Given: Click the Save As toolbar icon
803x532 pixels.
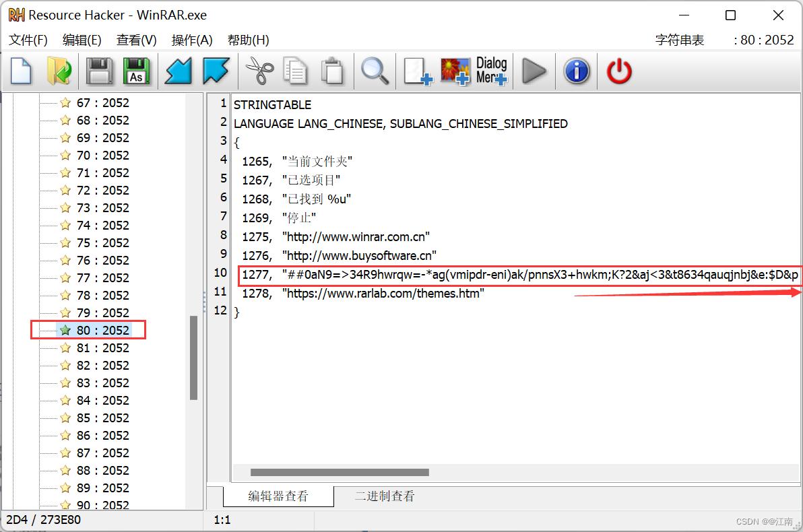Looking at the screenshot, I should pos(137,71).
